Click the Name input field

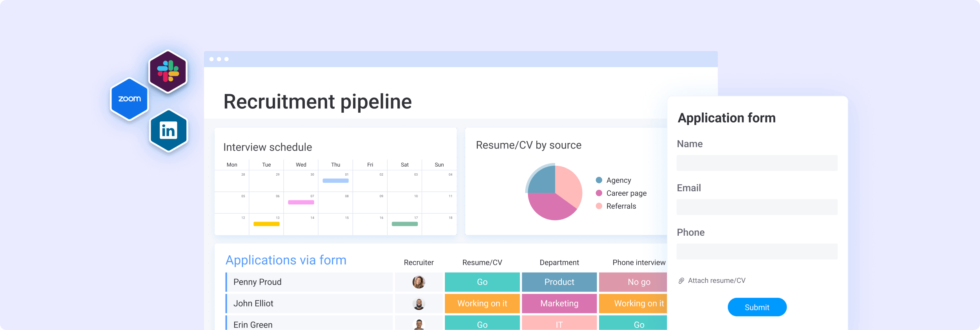[x=757, y=163]
